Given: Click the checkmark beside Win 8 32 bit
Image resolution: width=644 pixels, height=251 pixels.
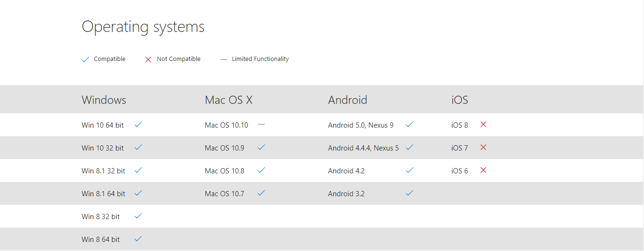Looking at the screenshot, I should click(138, 216).
